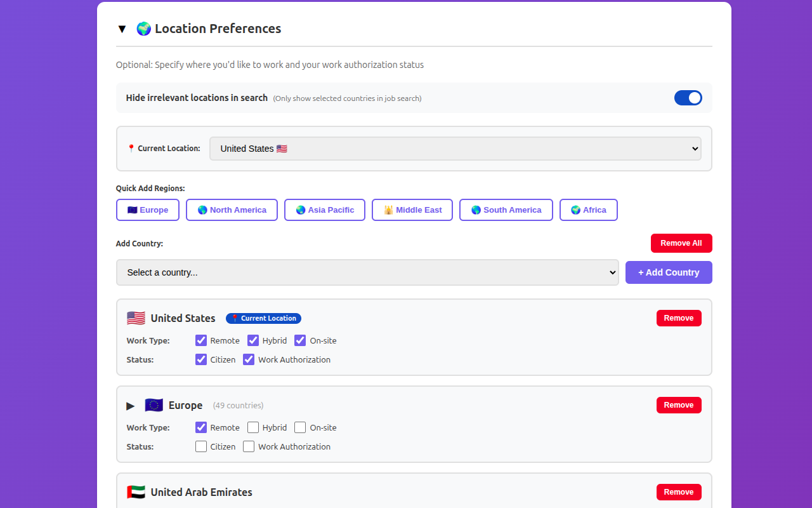Open the Select a country dropdown
Image resolution: width=812 pixels, height=508 pixels.
tap(367, 272)
